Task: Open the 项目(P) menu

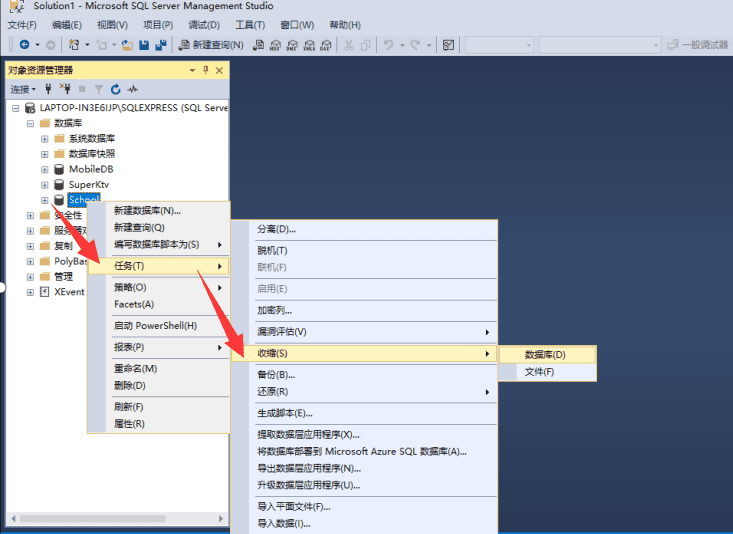Action: 158,25
